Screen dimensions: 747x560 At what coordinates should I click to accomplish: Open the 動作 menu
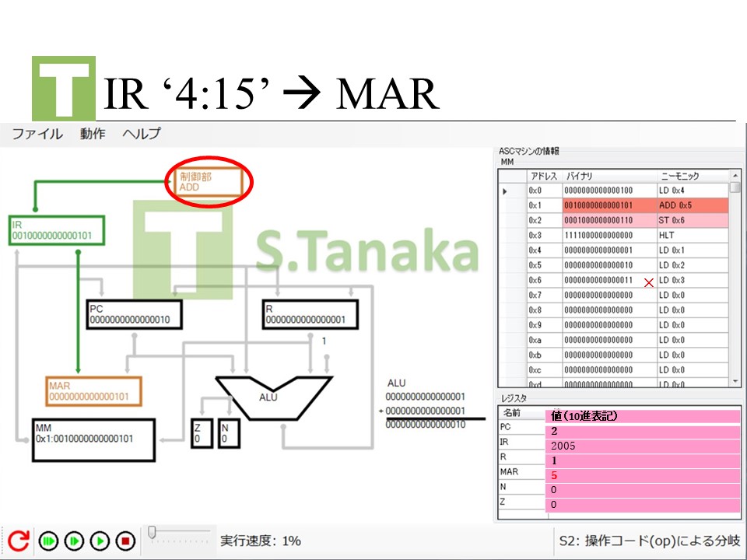tap(93, 134)
